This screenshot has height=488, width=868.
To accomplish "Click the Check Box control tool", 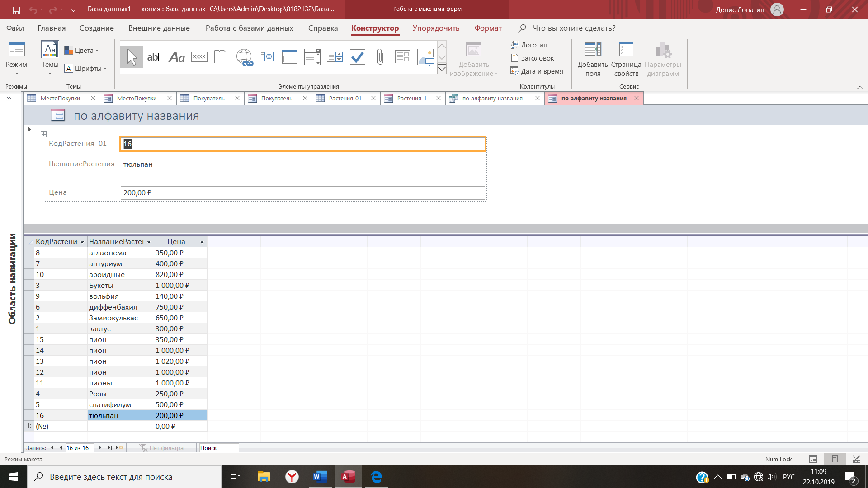I will coord(357,57).
